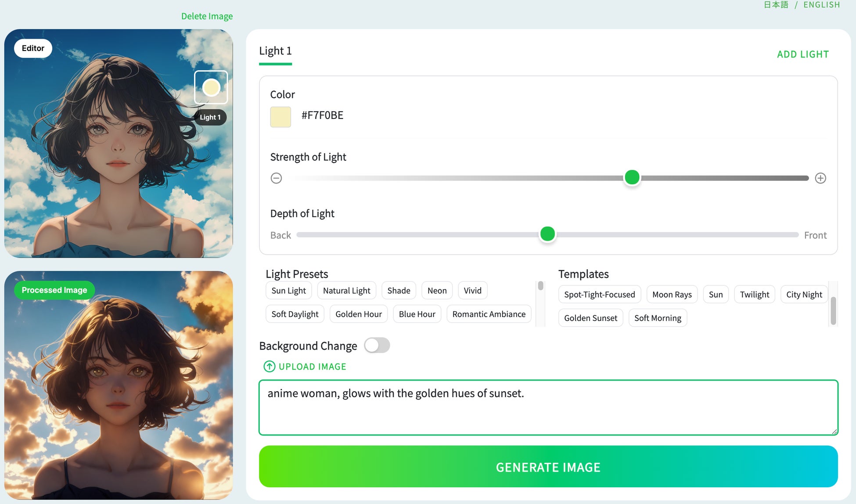Image resolution: width=856 pixels, height=504 pixels.
Task: Choose the Neon light preset
Action: coord(437,291)
